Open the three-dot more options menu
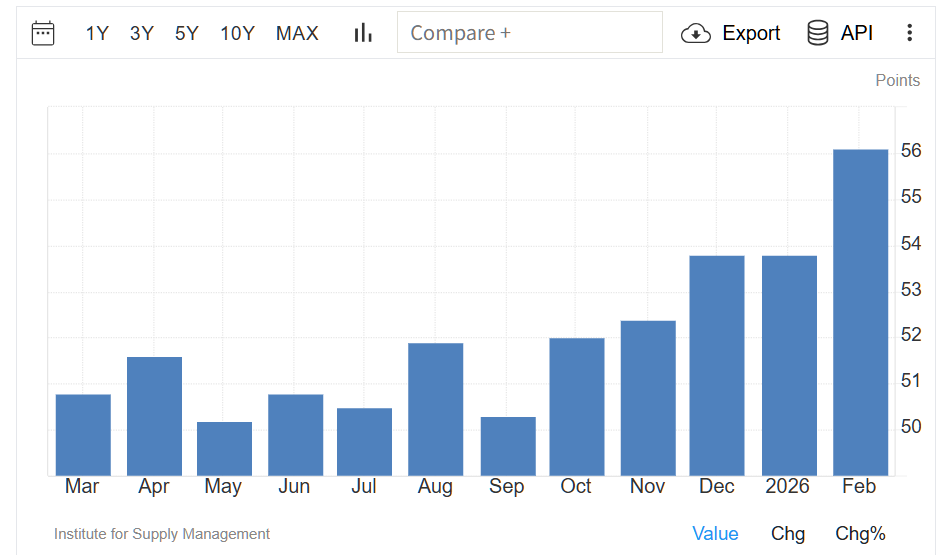This screenshot has height=555, width=942. [x=909, y=33]
